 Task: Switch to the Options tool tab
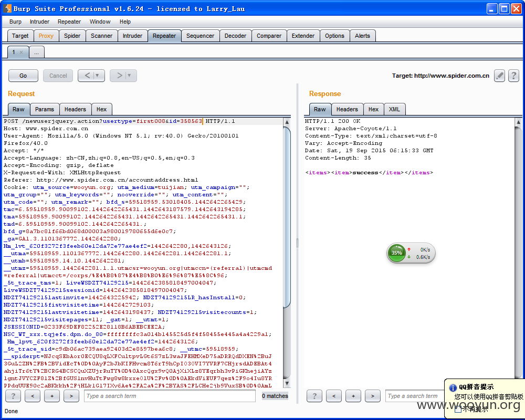(x=334, y=36)
